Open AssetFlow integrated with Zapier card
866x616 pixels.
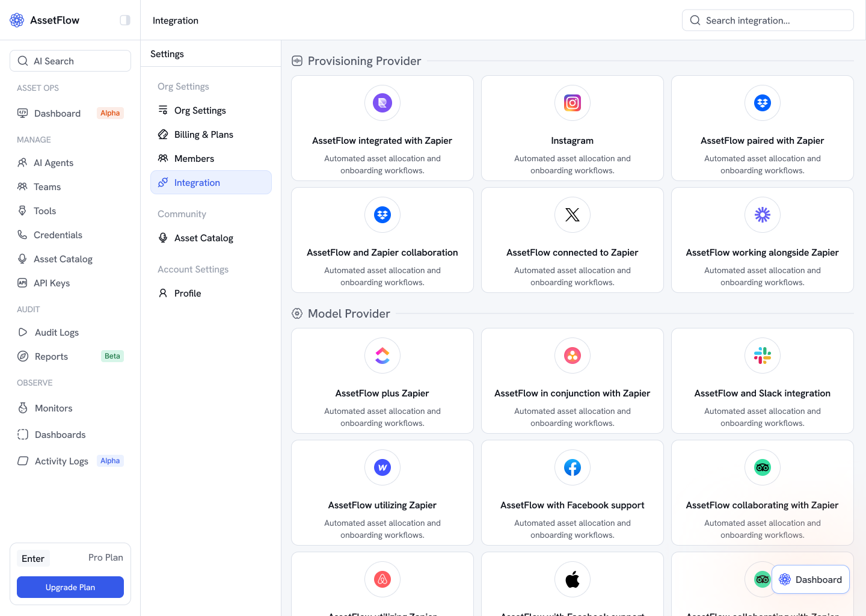pos(382,128)
